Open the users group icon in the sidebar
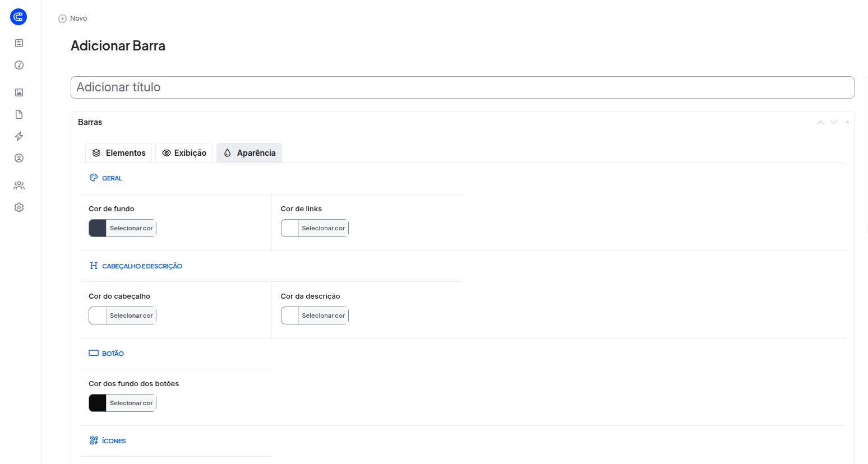 (x=19, y=185)
